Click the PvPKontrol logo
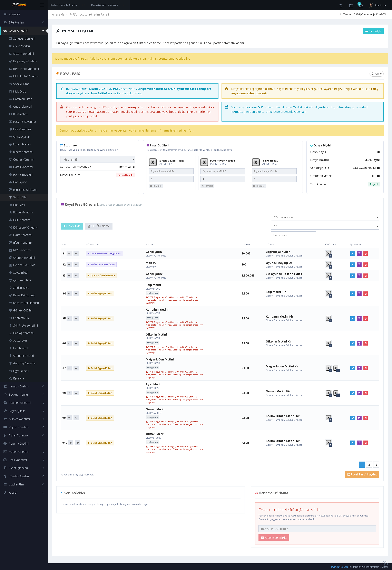Screen dimensions: 392x570 [x=19, y=5]
